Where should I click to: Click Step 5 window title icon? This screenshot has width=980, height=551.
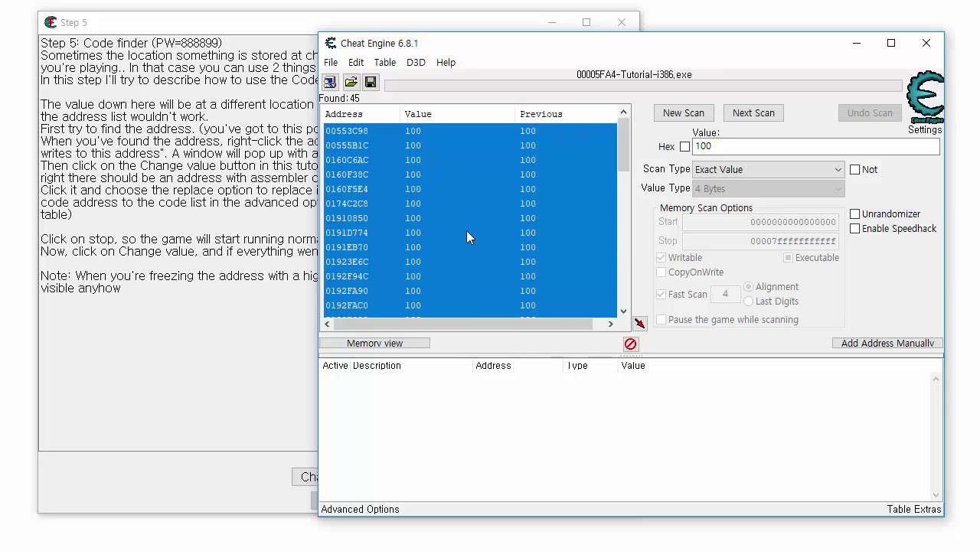pos(51,22)
